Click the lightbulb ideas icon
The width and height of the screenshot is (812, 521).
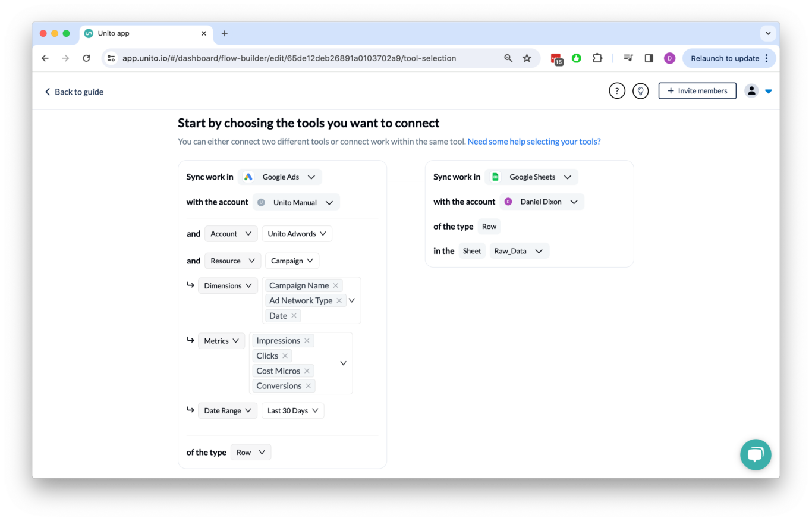coord(640,91)
